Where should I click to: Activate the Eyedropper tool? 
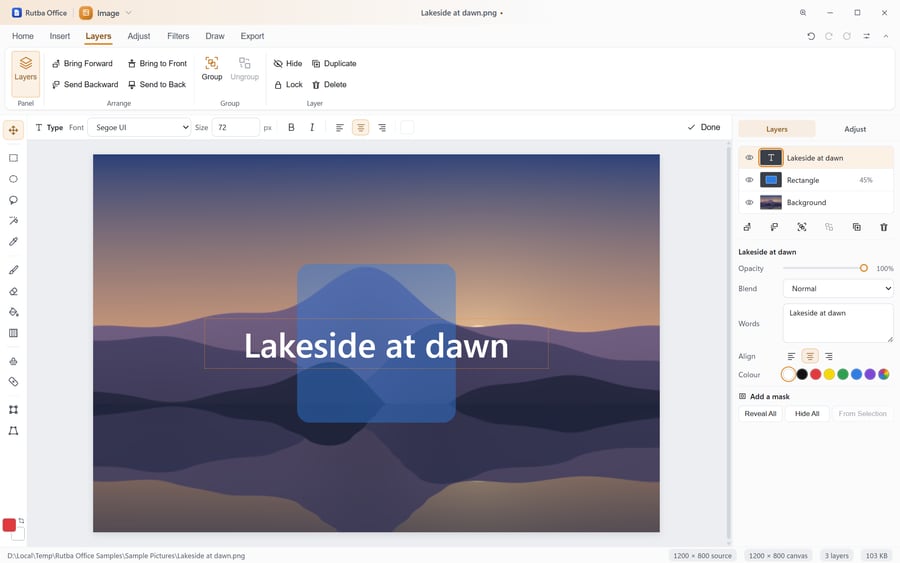[13, 242]
